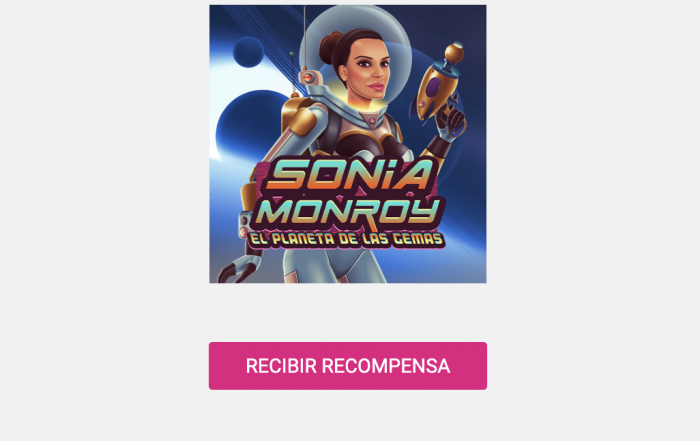The width and height of the screenshot is (700, 441).
Task: Click the large blue planet behind the shoulder
Action: coord(250,126)
